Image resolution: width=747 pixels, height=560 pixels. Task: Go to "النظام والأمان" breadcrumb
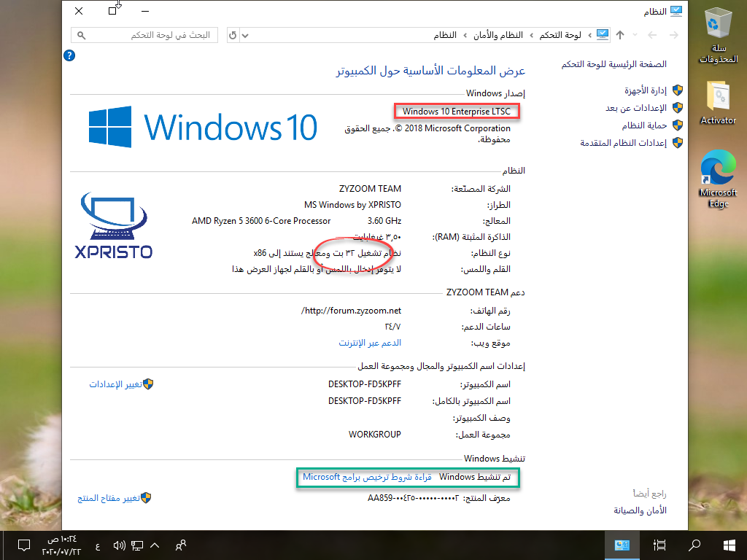point(498,35)
